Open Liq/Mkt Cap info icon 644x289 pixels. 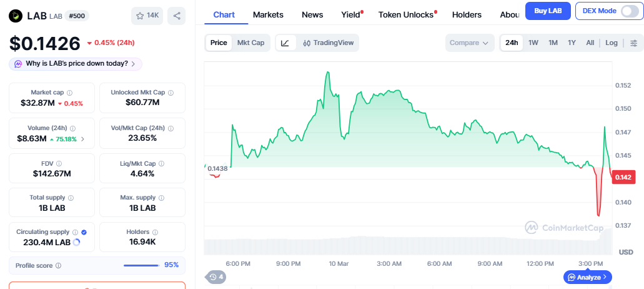click(x=161, y=164)
